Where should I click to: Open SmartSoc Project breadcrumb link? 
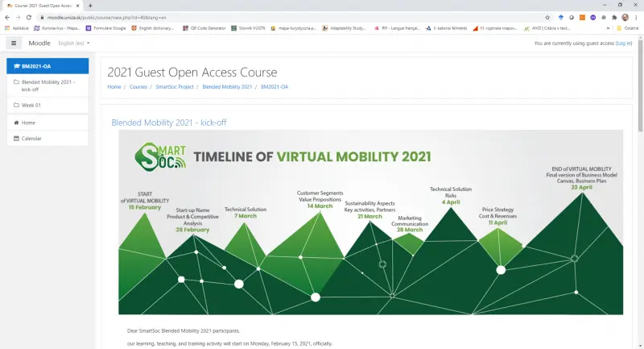[x=175, y=86]
